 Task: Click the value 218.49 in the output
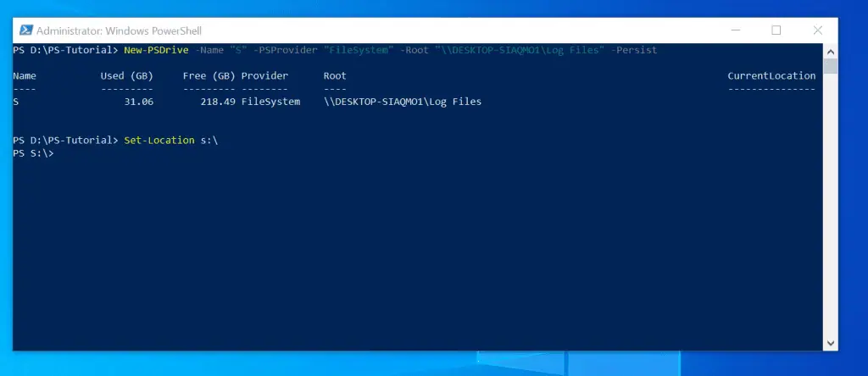(x=218, y=102)
